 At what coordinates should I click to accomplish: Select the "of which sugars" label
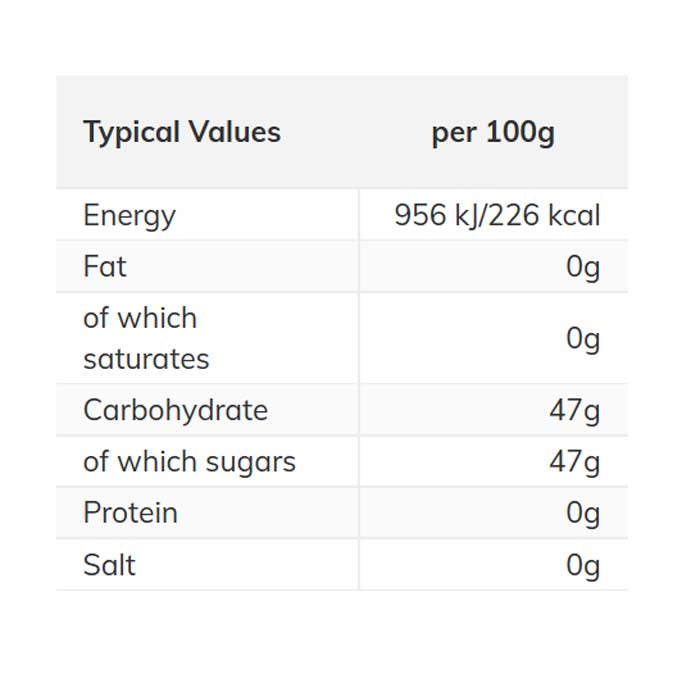189,462
